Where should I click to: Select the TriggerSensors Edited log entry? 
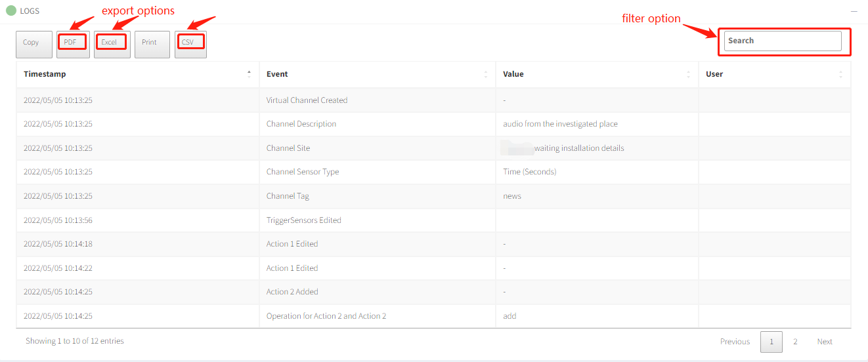point(303,220)
